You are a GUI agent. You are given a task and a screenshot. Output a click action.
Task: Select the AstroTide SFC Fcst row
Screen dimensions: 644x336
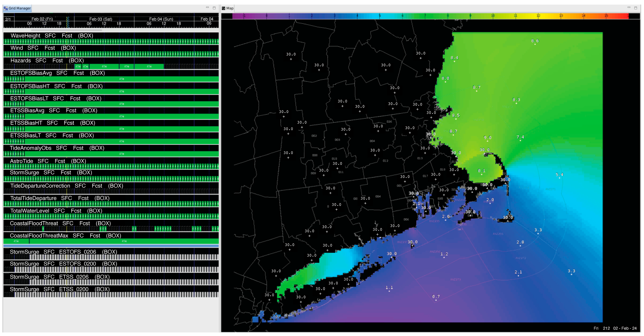[48, 161]
